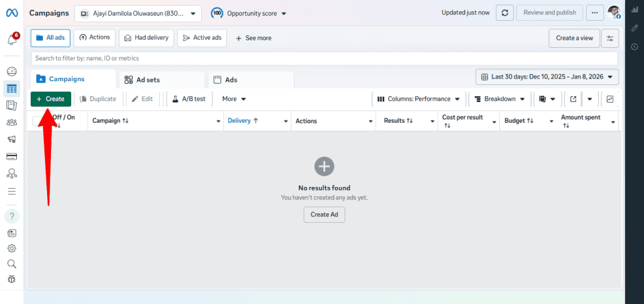
Task: Select the Active ads filter view
Action: 202,38
